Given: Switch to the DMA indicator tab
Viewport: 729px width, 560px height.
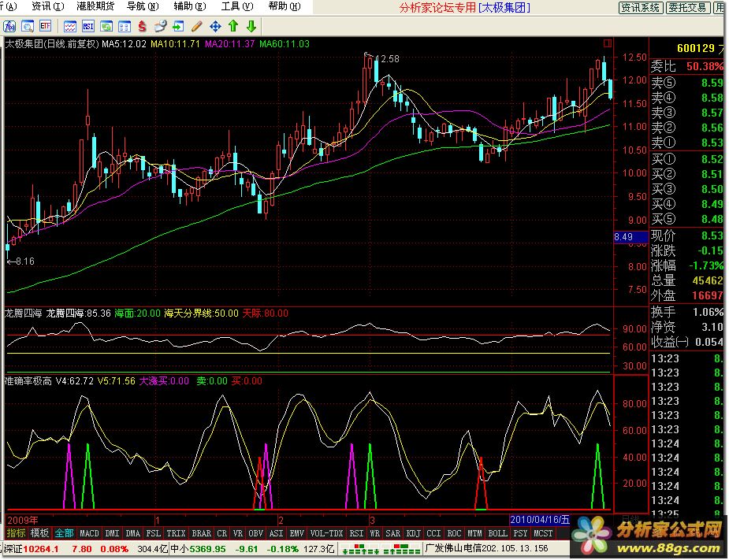Looking at the screenshot, I should tap(133, 533).
